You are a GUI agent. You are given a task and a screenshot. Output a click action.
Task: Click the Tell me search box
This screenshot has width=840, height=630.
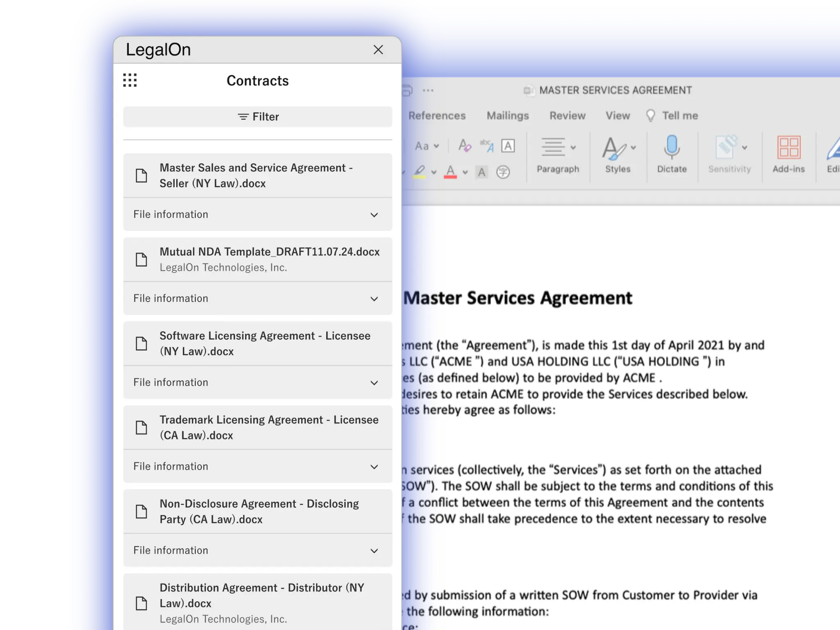672,116
